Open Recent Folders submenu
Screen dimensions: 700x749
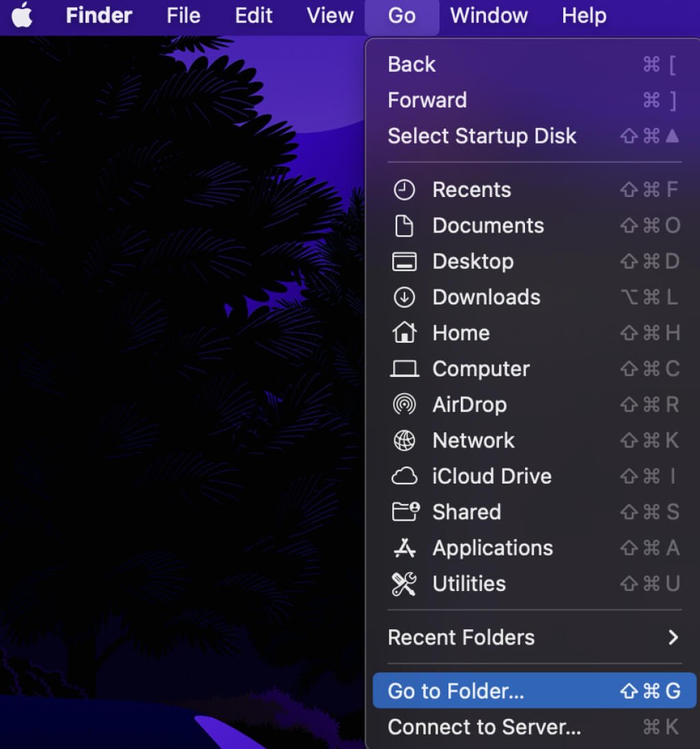click(x=535, y=638)
